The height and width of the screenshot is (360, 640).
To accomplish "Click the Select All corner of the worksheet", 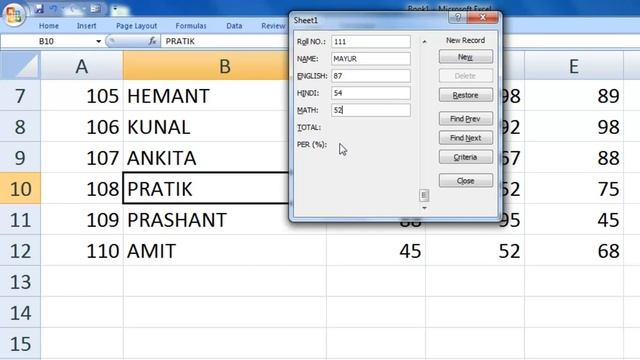I will 20,65.
